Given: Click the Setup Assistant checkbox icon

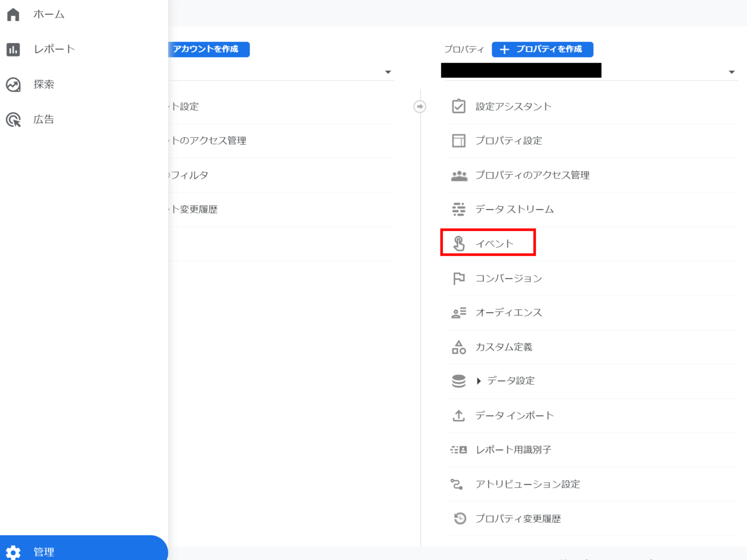Looking at the screenshot, I should [x=459, y=106].
